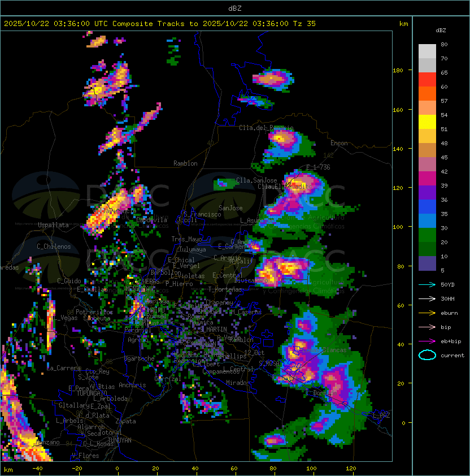The width and height of the screenshot is (470, 476).
Task: Click the 'La_Carrera' place label
Action: (x=64, y=368)
